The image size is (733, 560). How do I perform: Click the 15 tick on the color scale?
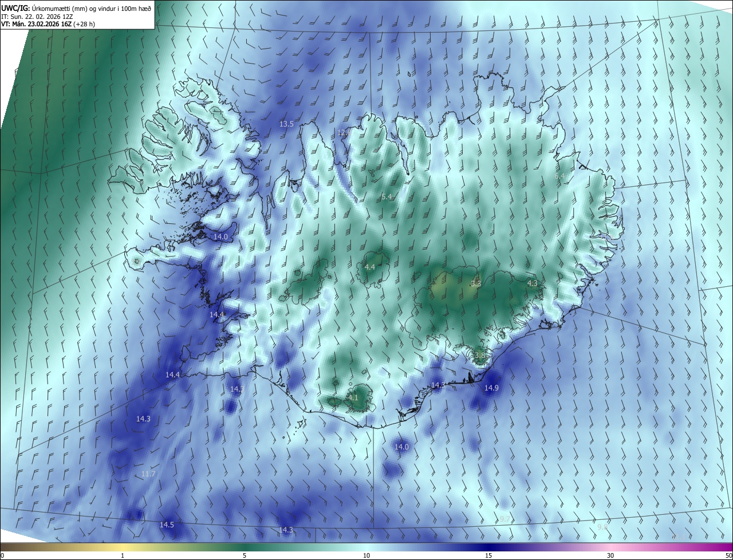tap(488, 555)
